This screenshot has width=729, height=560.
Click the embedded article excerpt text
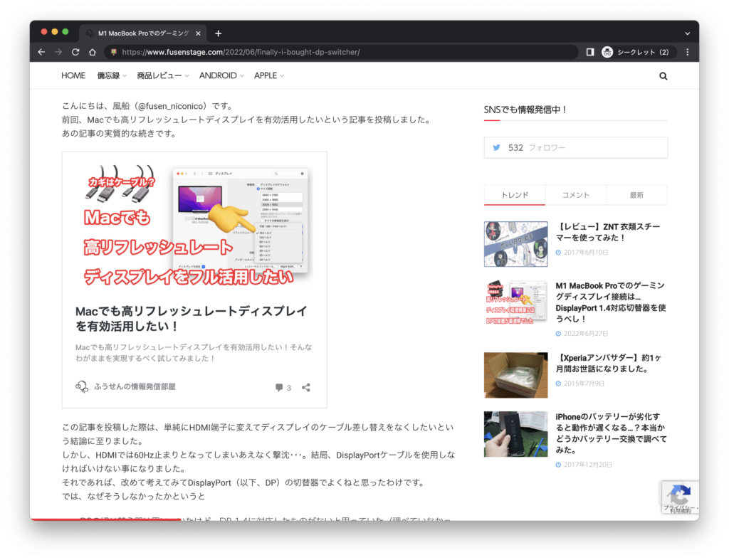[194, 353]
